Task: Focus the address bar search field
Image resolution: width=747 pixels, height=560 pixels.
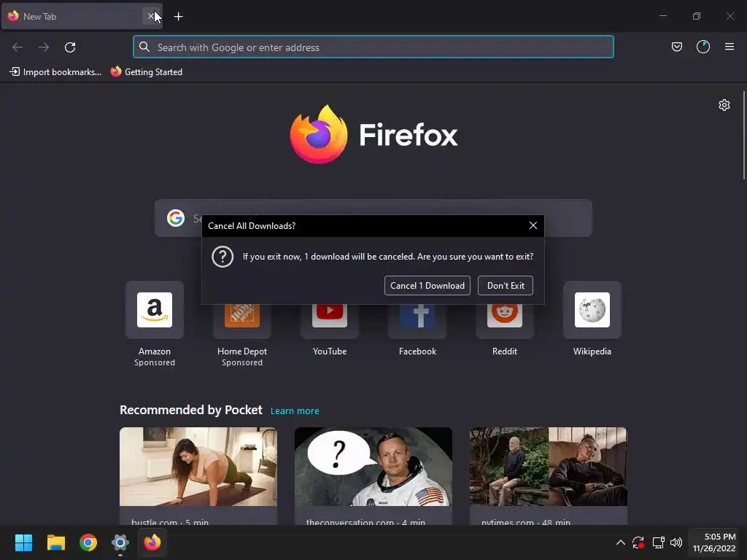Action: pyautogui.click(x=373, y=47)
